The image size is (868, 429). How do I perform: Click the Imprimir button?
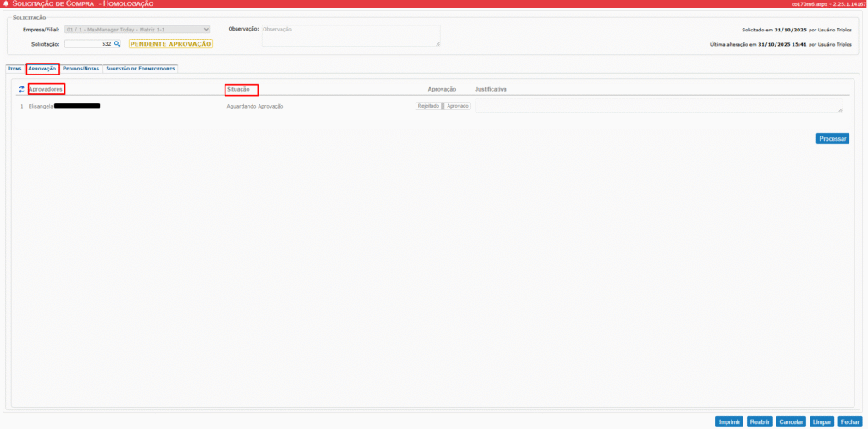pos(729,421)
